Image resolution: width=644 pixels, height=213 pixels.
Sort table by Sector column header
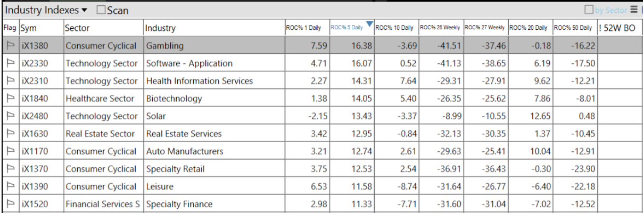103,28
